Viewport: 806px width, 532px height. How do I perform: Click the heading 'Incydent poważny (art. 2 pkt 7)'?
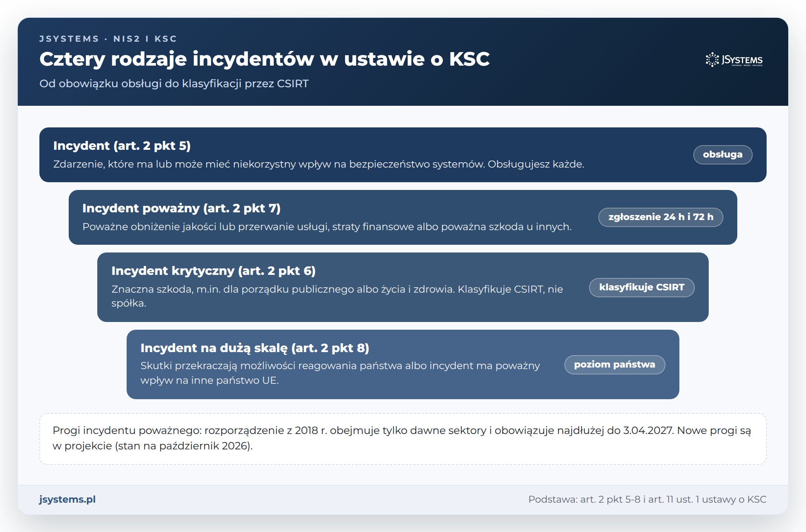pyautogui.click(x=181, y=208)
